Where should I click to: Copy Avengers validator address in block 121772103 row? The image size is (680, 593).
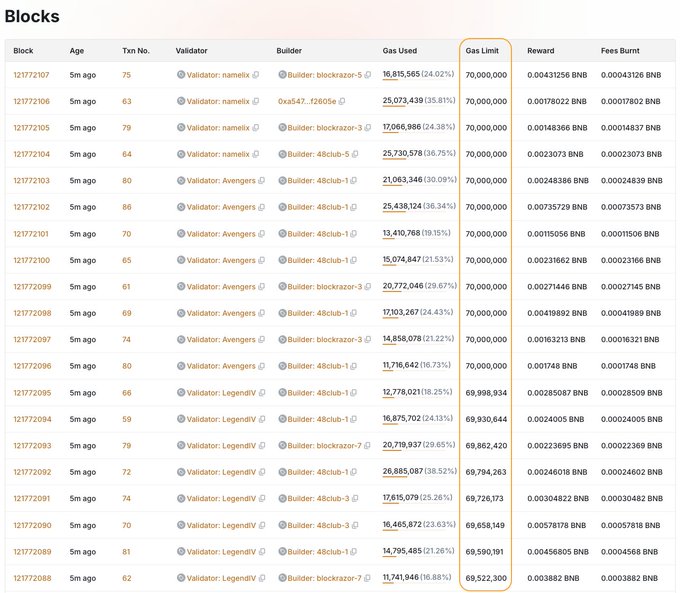pyautogui.click(x=261, y=181)
